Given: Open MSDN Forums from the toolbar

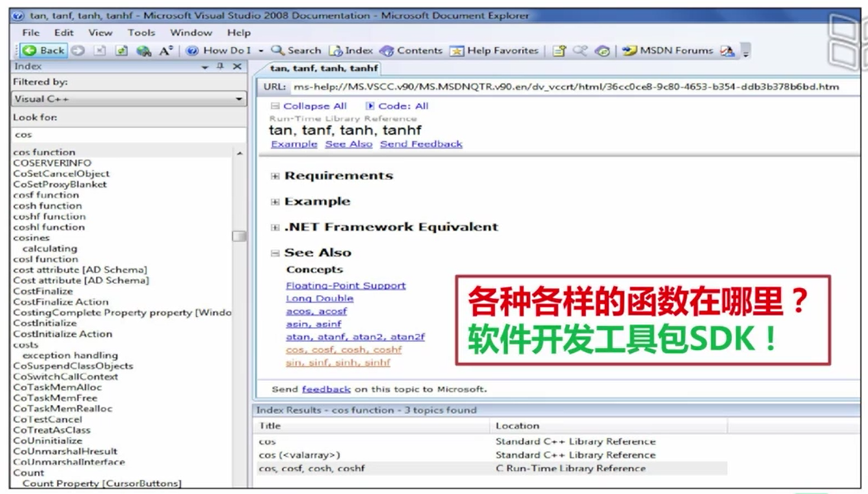Looking at the screenshot, I should pyautogui.click(x=668, y=51).
